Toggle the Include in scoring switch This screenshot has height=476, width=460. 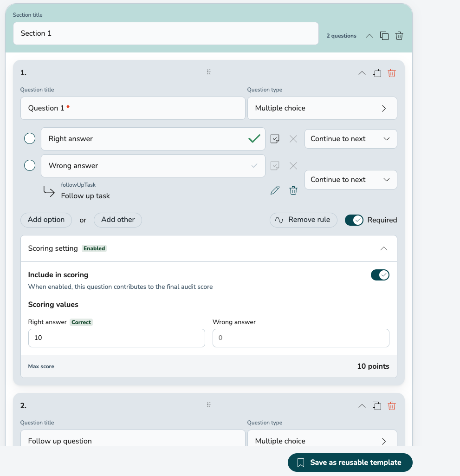(x=380, y=275)
